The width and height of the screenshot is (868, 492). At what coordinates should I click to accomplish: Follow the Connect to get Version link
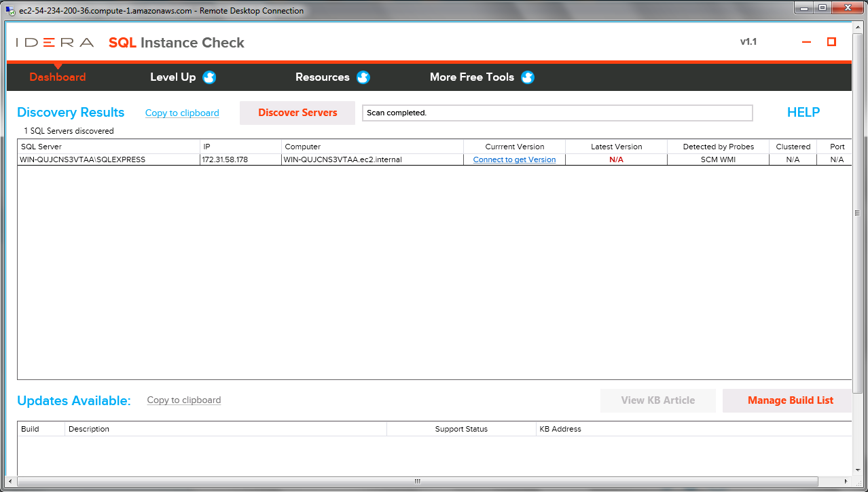click(x=514, y=159)
